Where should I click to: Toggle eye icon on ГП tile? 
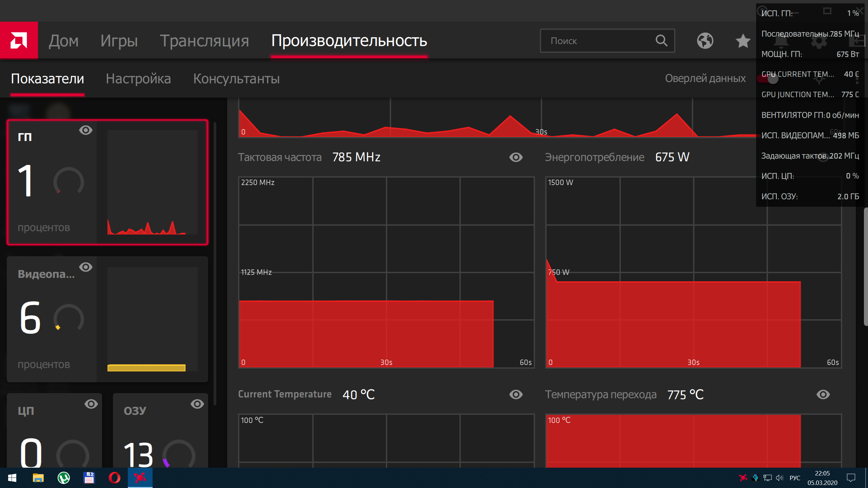point(85,130)
